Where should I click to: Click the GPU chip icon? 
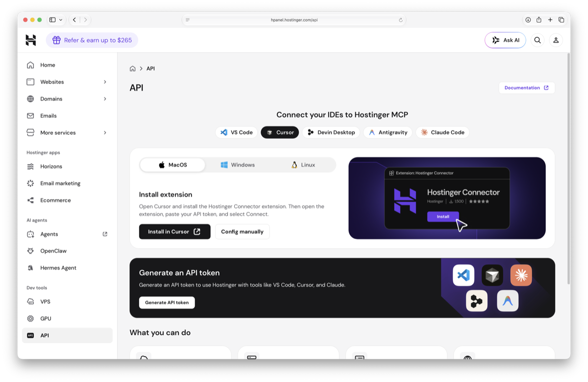click(x=30, y=318)
